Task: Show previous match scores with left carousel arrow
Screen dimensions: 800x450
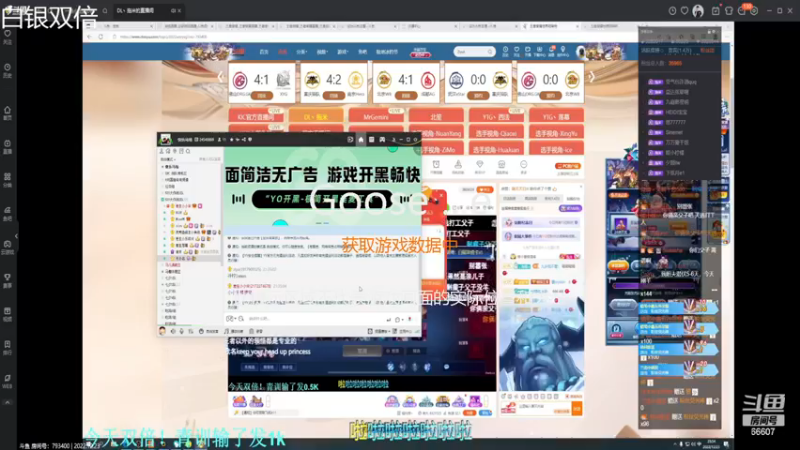Action: [x=221, y=78]
